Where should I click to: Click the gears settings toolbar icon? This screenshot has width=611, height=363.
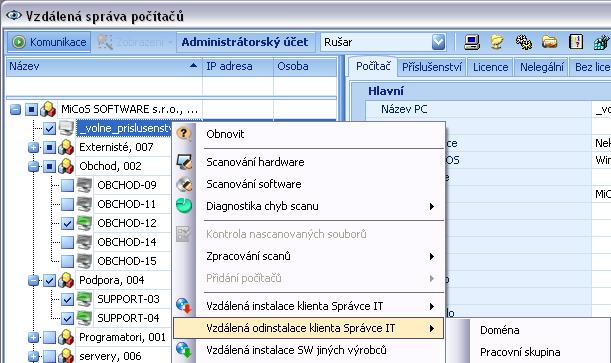(523, 42)
